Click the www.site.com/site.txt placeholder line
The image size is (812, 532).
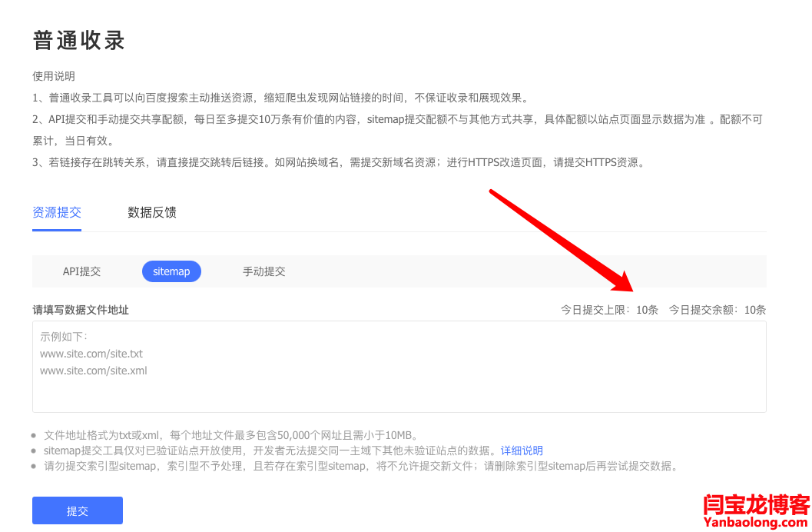91,354
